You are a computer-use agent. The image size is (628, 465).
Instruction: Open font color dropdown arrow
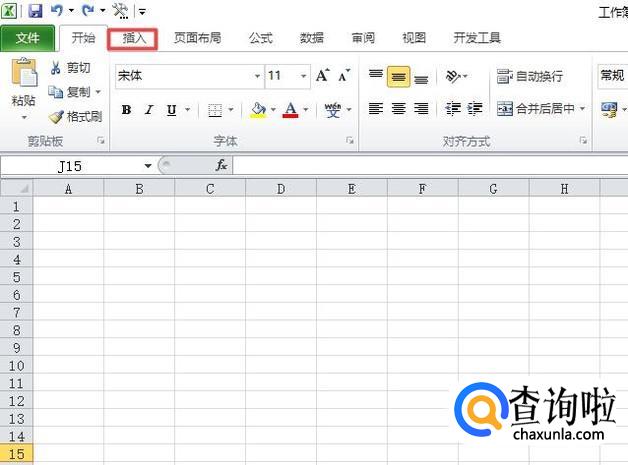[306, 109]
